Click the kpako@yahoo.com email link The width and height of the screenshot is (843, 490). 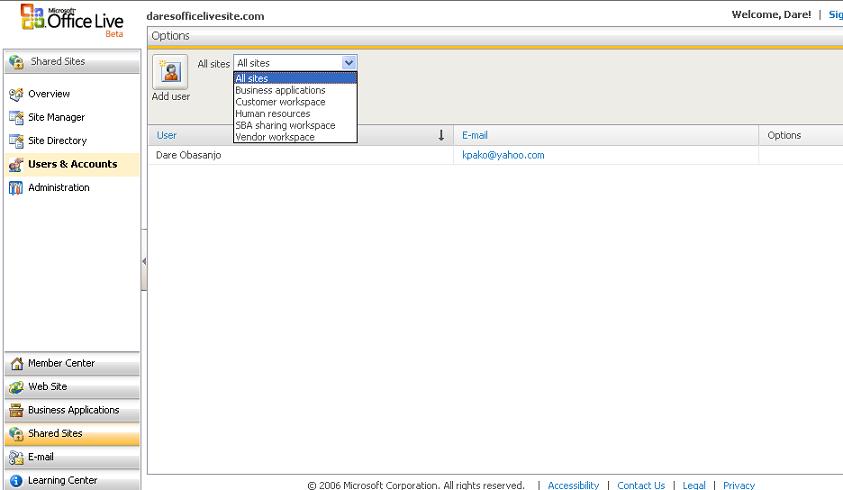(503, 155)
